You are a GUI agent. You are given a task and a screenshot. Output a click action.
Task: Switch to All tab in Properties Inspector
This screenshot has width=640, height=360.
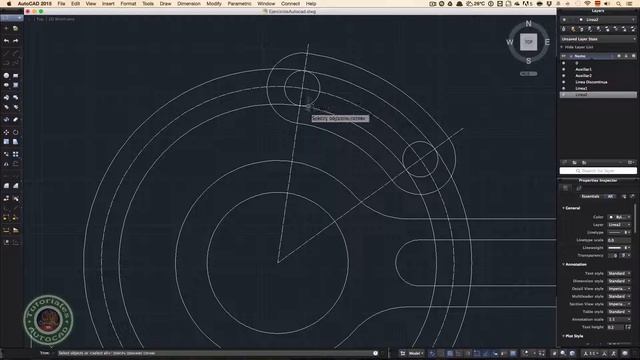[x=611, y=197]
